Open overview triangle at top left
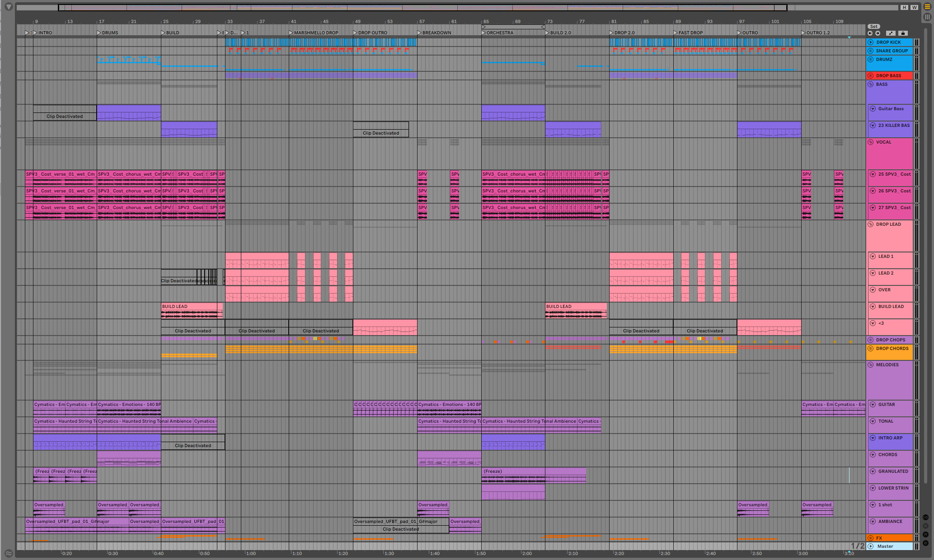This screenshot has height=560, width=934. 9,7
